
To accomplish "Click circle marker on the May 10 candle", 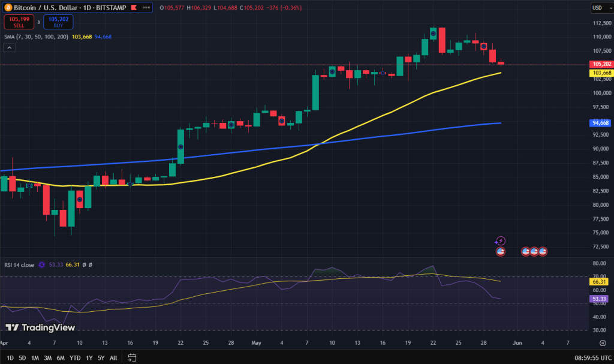I will pyautogui.click(x=332, y=72).
